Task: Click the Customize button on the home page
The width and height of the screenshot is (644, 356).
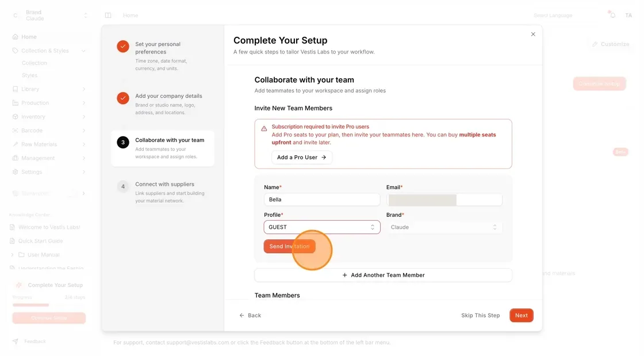Action: (610, 44)
